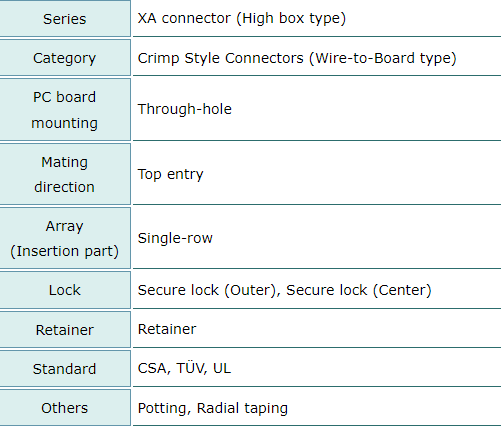The width and height of the screenshot is (501, 428).
Task: Select the Radial taping text
Action: (x=242, y=408)
